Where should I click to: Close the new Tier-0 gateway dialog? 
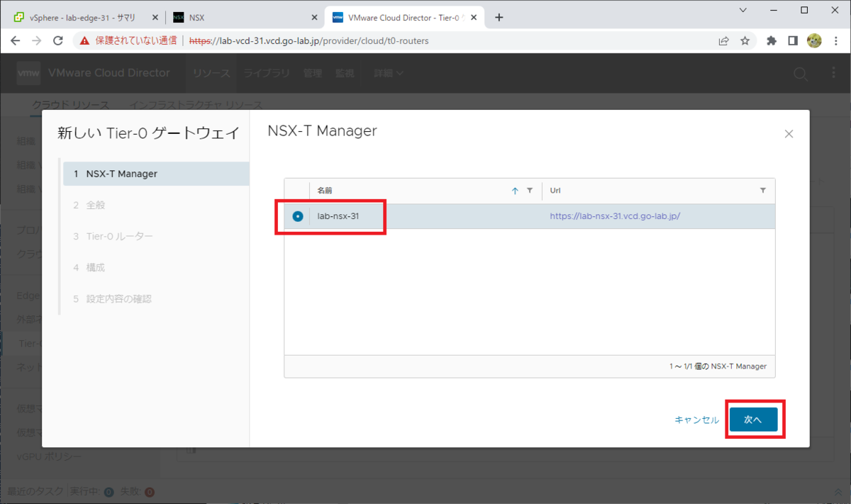coord(789,134)
